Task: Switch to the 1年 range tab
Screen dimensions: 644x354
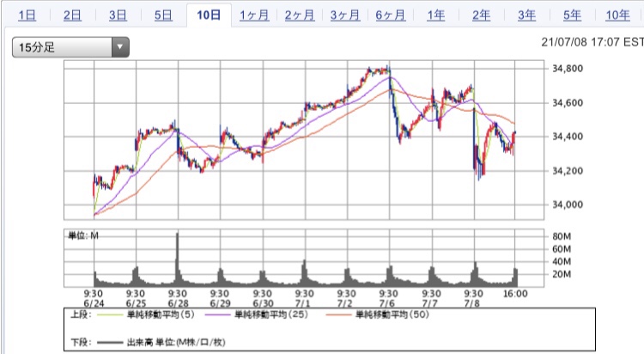Action: (435, 15)
